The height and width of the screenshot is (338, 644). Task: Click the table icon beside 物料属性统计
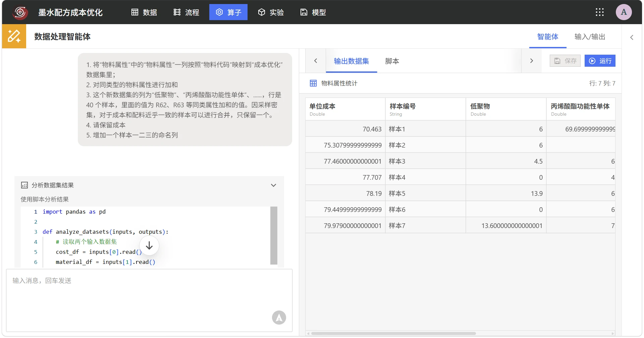[313, 83]
